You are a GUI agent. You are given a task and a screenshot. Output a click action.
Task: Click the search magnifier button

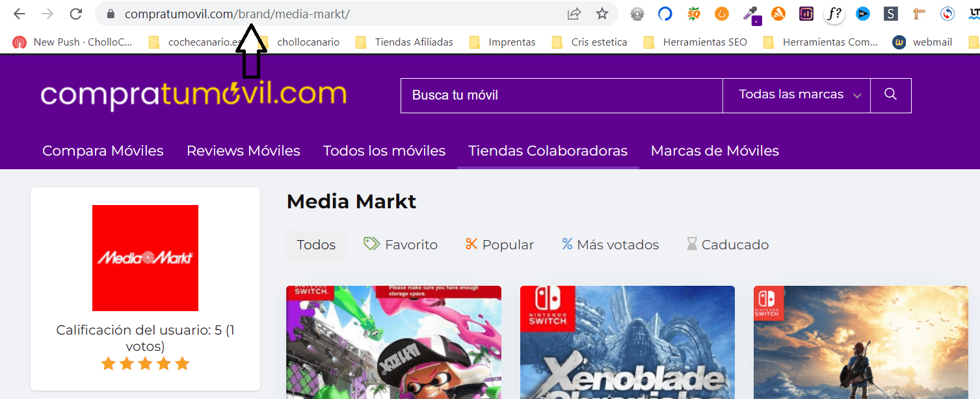coord(891,95)
